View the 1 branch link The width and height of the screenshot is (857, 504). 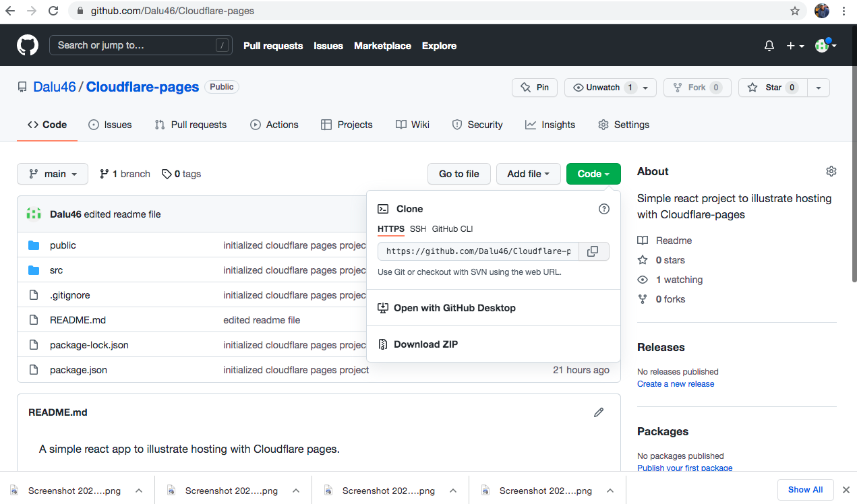(x=125, y=174)
